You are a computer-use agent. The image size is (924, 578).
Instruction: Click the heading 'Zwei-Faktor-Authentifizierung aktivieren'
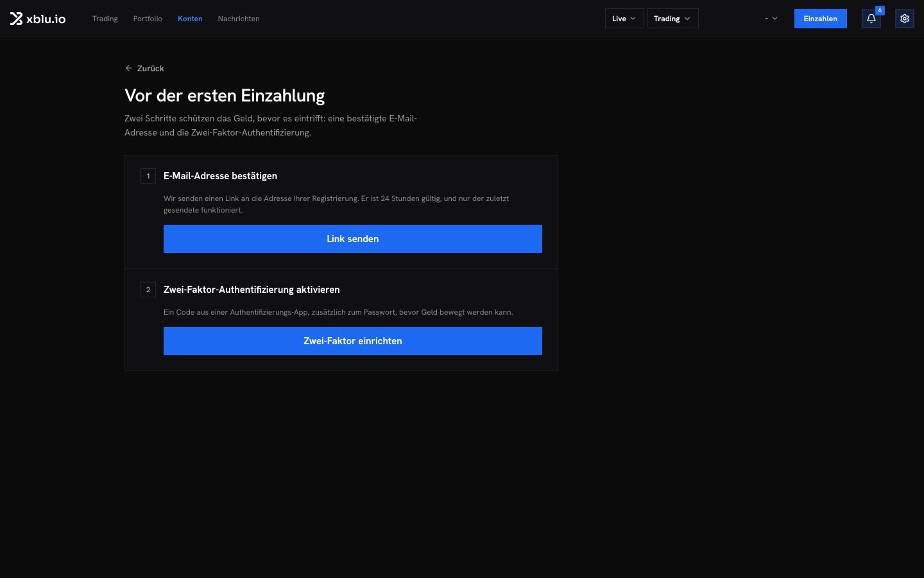coord(252,290)
